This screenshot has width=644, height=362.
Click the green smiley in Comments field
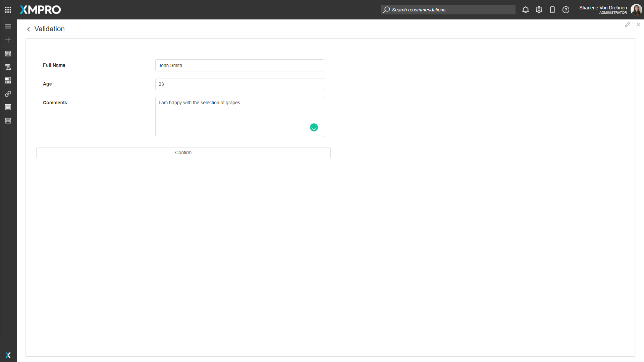[314, 127]
